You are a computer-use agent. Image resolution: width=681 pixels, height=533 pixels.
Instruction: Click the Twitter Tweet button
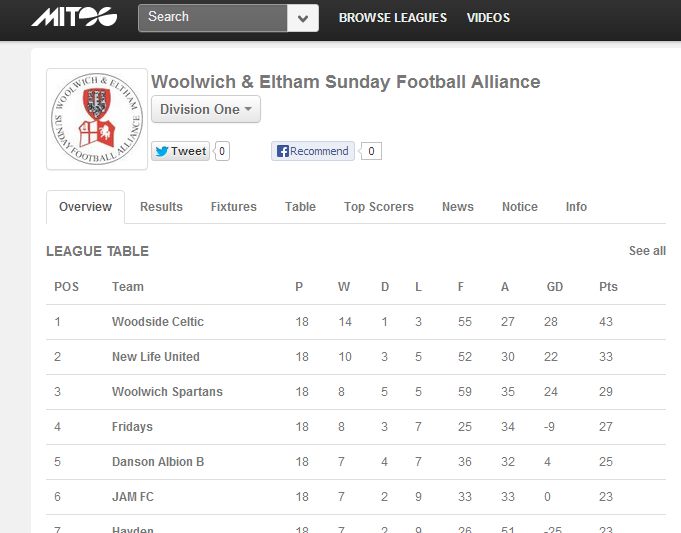(180, 151)
